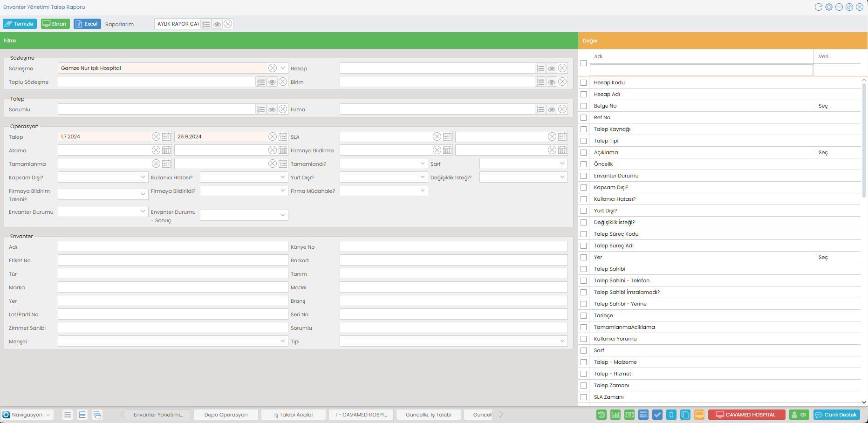Click the Temizle button

coord(20,24)
